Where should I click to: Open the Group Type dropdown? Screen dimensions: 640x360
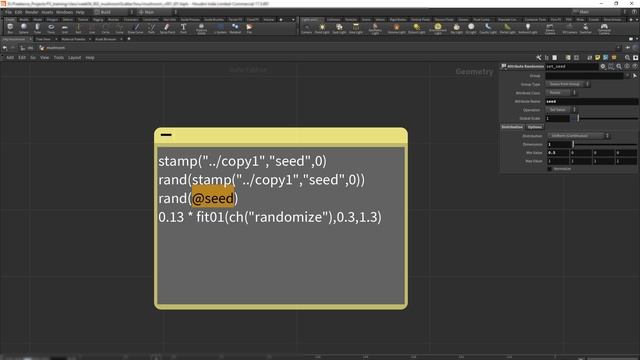click(x=568, y=84)
